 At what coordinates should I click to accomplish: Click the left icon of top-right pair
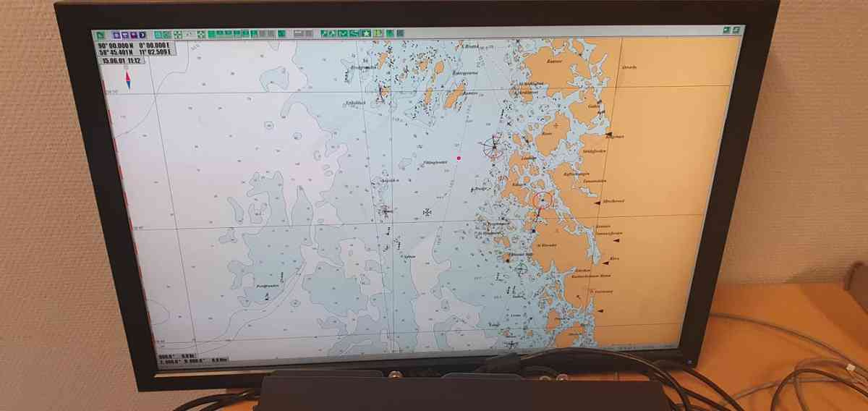pyautogui.click(x=726, y=30)
